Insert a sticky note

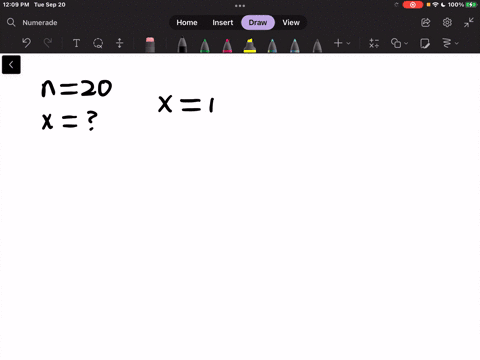(425, 43)
